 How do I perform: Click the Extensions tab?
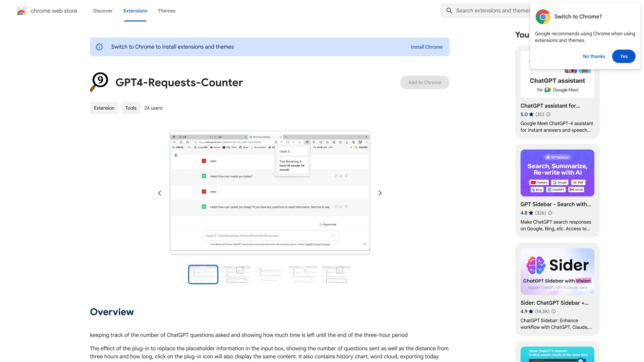(135, 11)
